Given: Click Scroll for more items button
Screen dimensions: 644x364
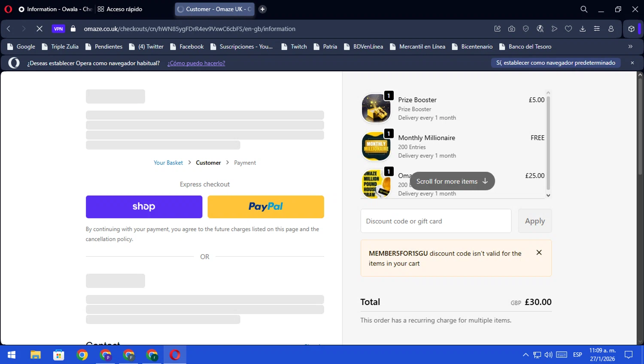Looking at the screenshot, I should point(452,181).
